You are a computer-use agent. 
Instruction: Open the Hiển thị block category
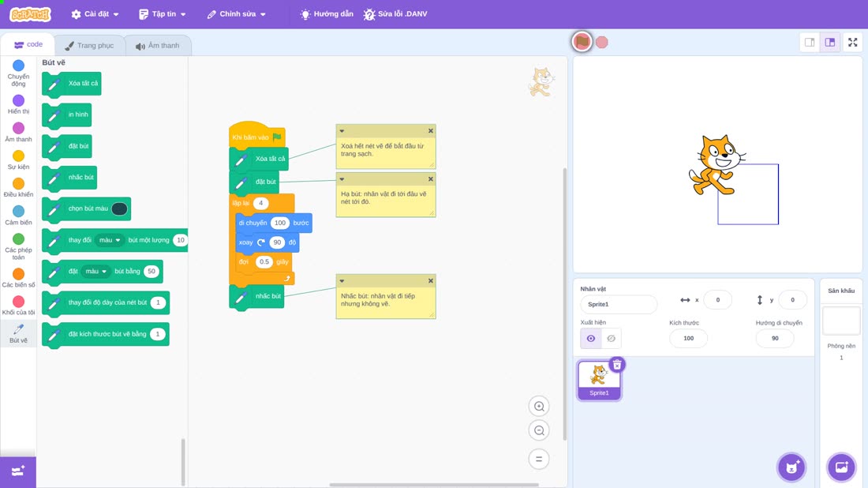click(18, 104)
